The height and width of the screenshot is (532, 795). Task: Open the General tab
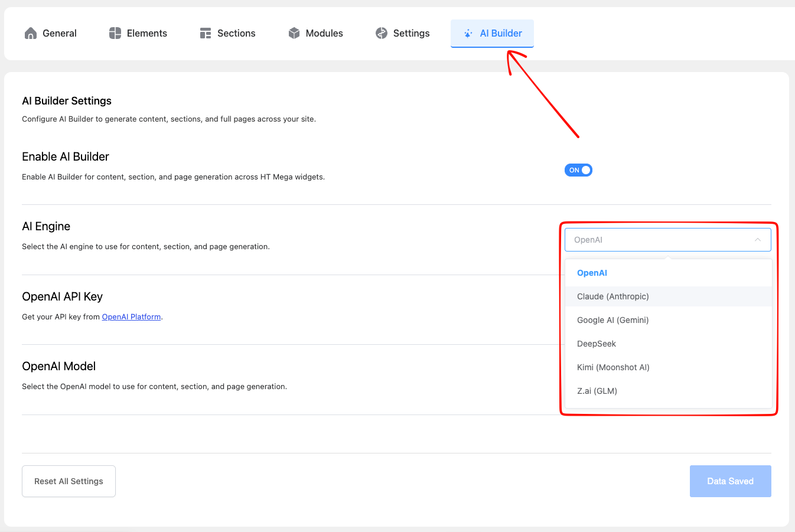click(x=51, y=33)
